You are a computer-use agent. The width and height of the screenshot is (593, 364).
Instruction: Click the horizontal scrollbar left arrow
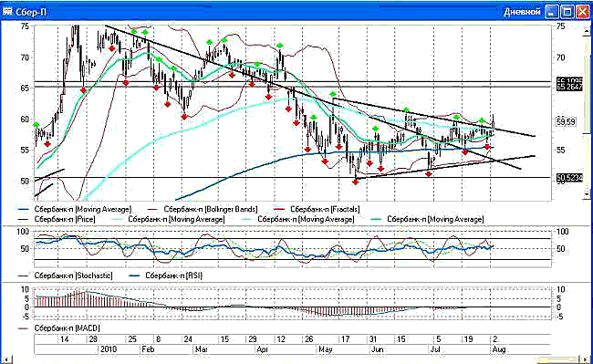tap(8, 359)
